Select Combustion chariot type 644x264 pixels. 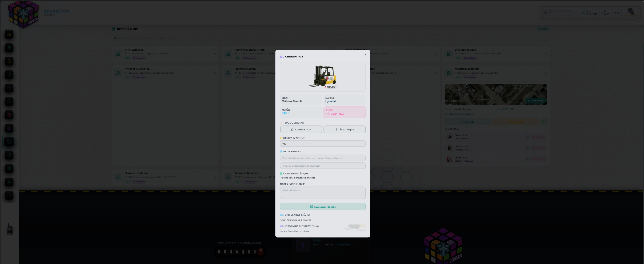pyautogui.click(x=301, y=129)
